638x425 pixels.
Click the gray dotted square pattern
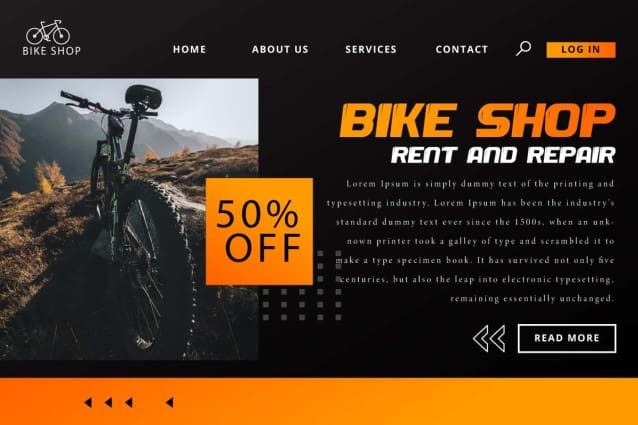tap(302, 286)
